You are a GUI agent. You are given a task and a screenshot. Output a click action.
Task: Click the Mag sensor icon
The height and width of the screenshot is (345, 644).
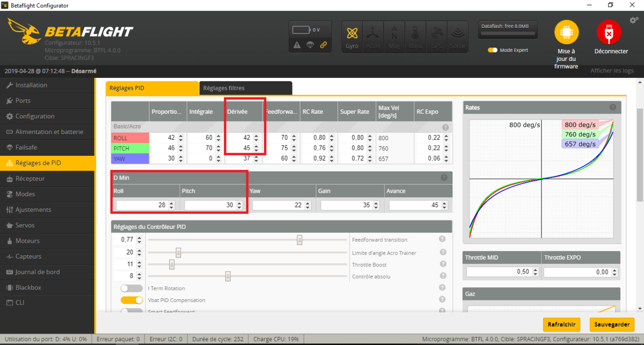[x=394, y=37]
